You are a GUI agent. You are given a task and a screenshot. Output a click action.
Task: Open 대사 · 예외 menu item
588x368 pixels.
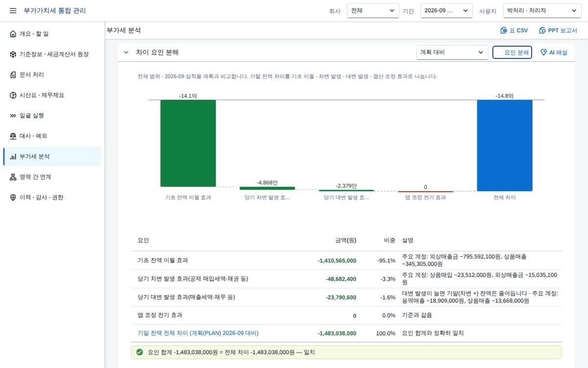click(x=52, y=136)
